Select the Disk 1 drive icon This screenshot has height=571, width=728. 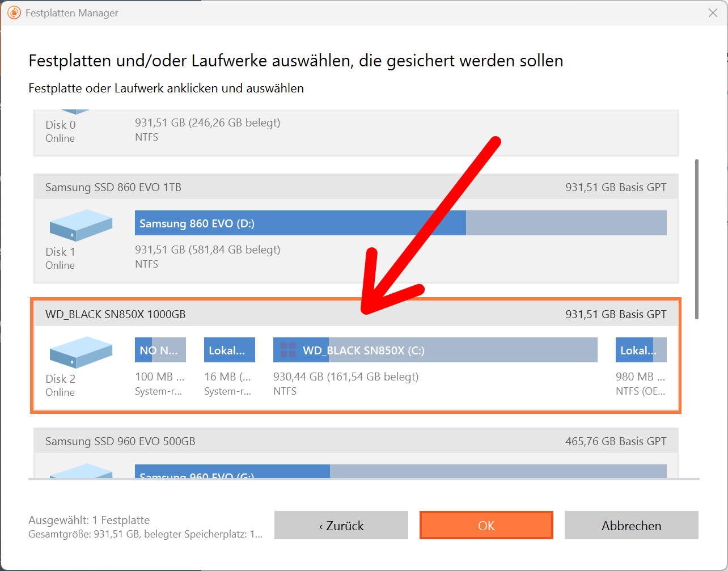point(81,225)
